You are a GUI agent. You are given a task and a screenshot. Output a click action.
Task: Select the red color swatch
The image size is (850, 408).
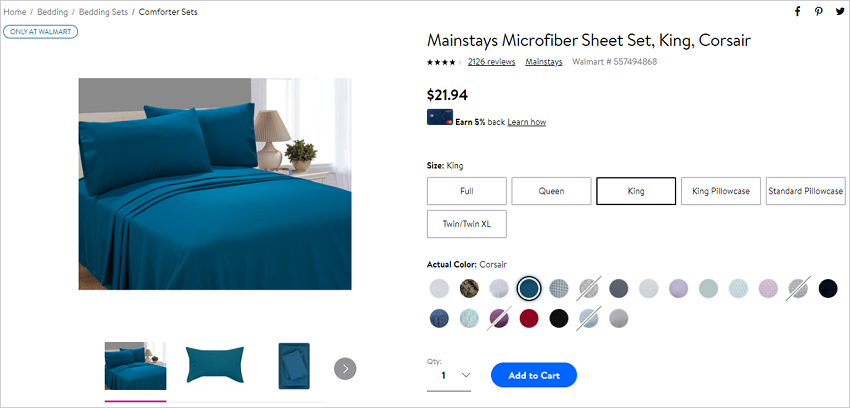pyautogui.click(x=529, y=319)
